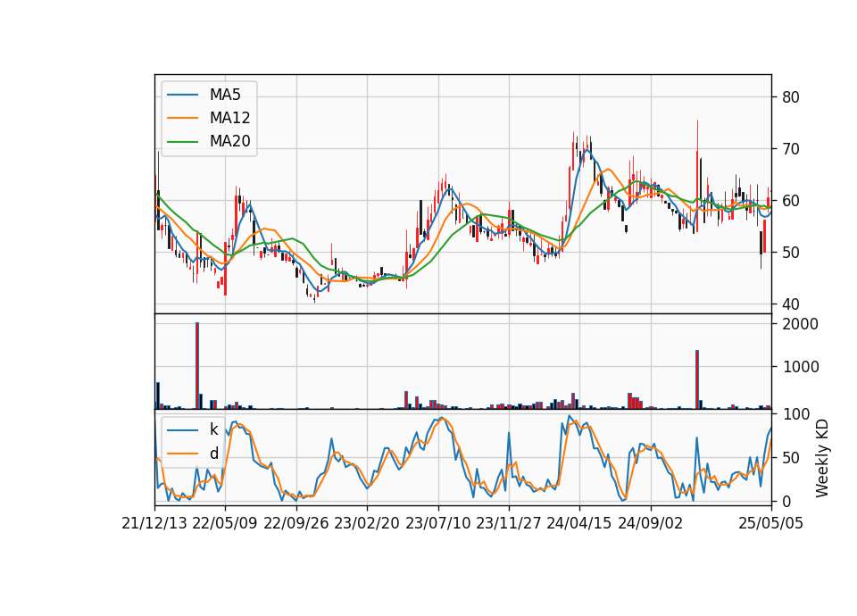857x616 pixels.
Task: Click the 23/02/20 date axis label
Action: (367, 524)
